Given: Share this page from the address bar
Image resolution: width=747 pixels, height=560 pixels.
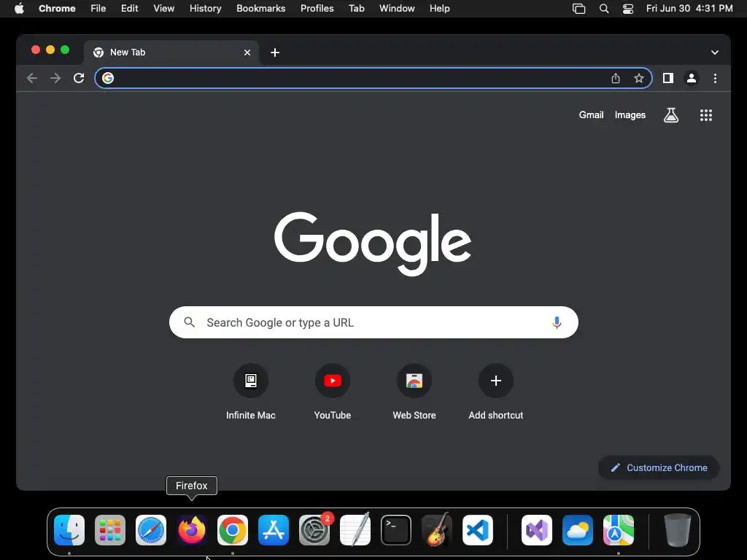Looking at the screenshot, I should tap(616, 78).
